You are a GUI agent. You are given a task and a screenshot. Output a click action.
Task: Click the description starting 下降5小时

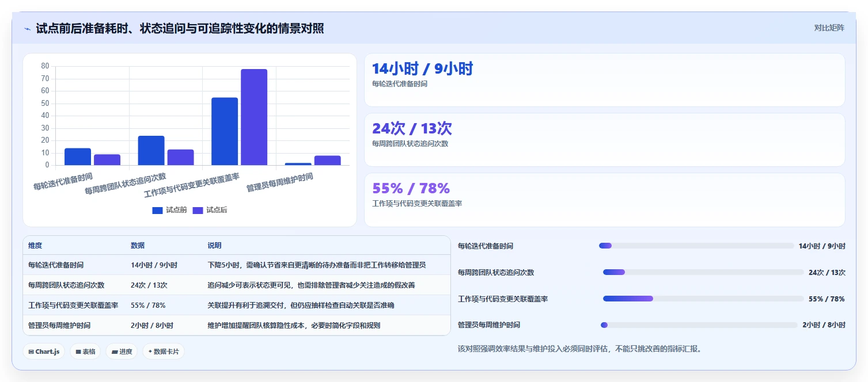coord(317,265)
